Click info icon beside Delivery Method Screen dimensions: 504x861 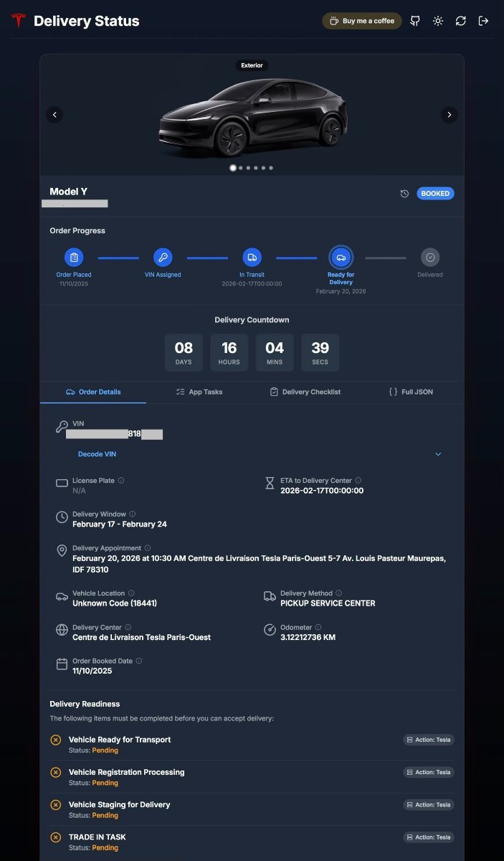[339, 593]
